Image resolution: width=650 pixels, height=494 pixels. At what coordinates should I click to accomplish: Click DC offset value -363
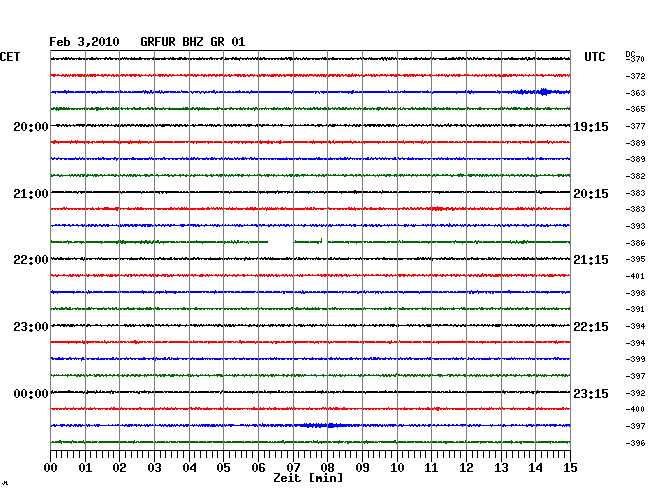pyautogui.click(x=635, y=93)
